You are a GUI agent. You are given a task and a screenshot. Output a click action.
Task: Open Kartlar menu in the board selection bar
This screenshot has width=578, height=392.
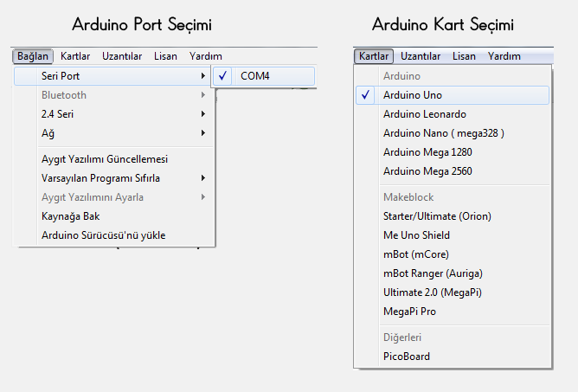point(374,56)
